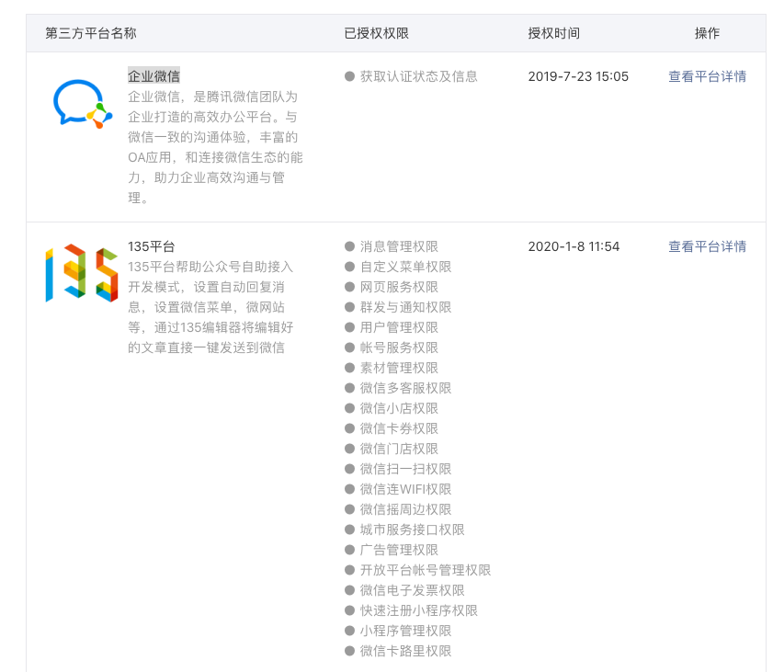The image size is (784, 672).
Task: Click the 已授权权限 column header
Action: click(x=377, y=33)
